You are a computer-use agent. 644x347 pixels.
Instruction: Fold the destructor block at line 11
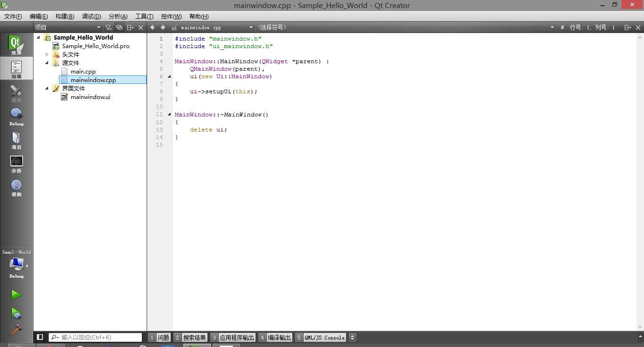[169, 115]
